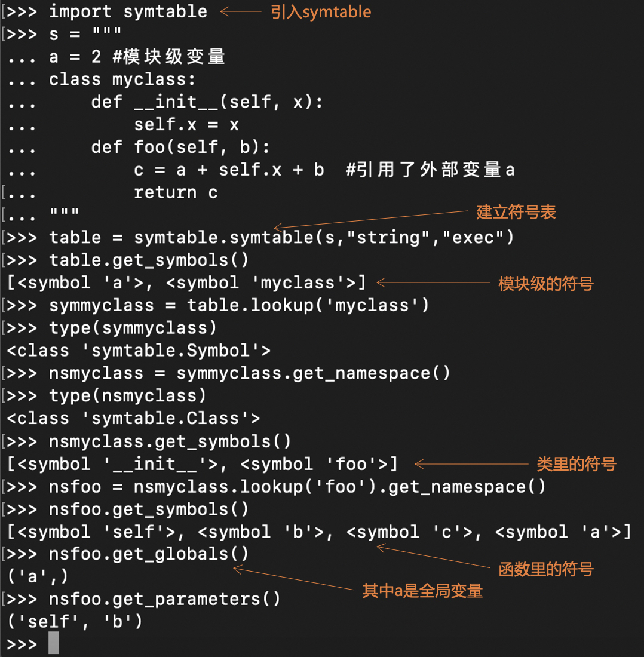Click the terminal cursor block at the last prompt
Viewport: 644px width, 657px height.
point(54,644)
